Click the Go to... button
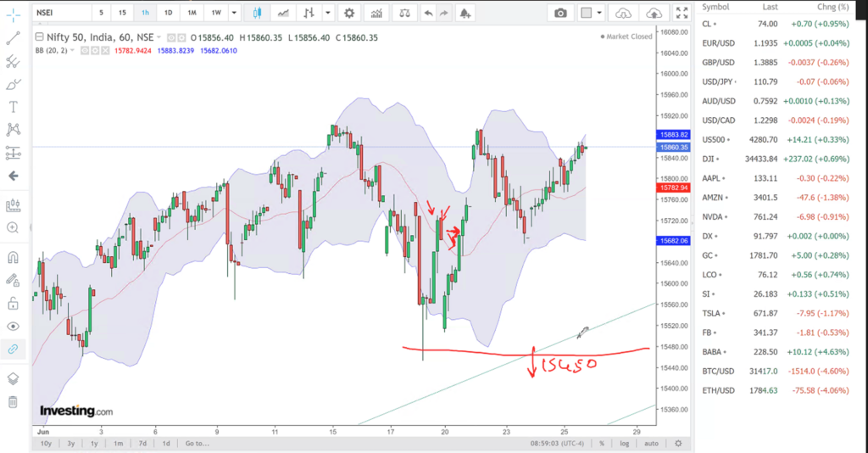Screen dimensions: 868x453 pos(196,443)
